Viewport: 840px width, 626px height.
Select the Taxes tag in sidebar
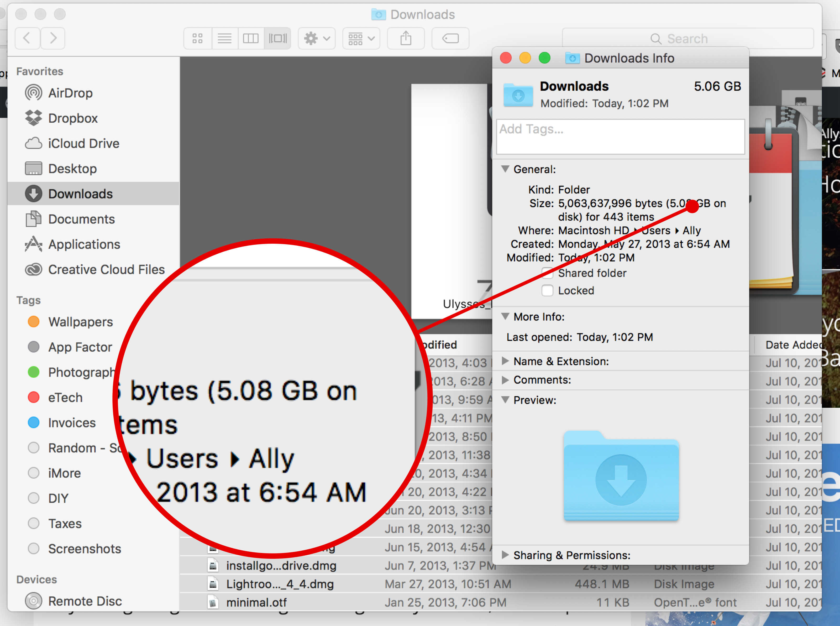click(x=65, y=524)
